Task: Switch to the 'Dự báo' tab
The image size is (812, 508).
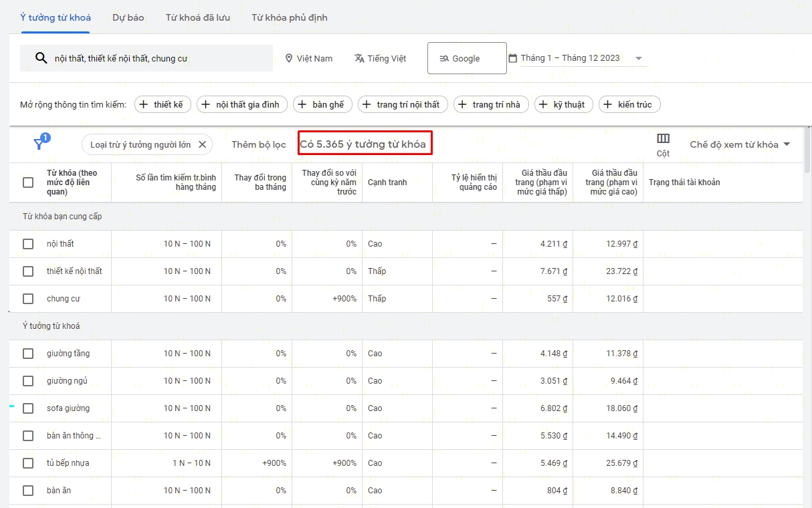Action: (128, 17)
